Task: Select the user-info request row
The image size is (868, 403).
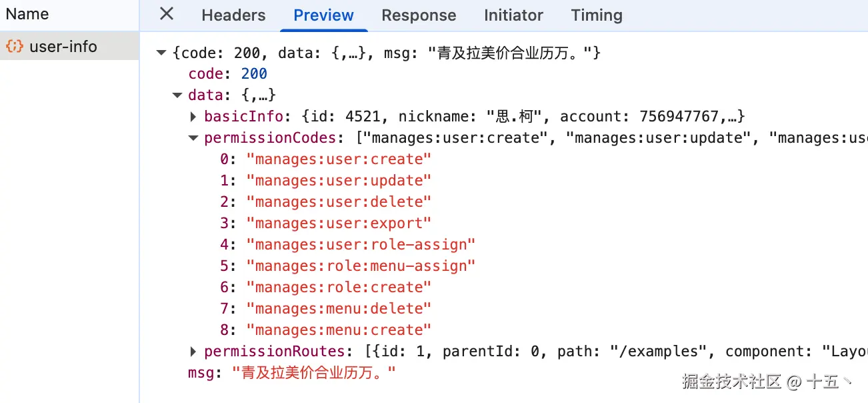Action: click(63, 47)
